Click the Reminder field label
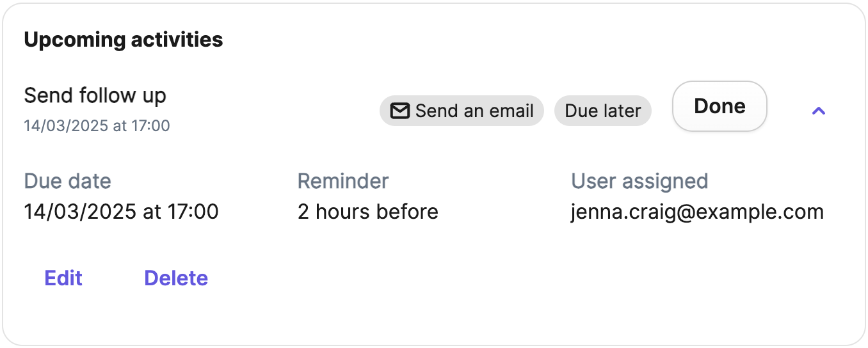 343,181
